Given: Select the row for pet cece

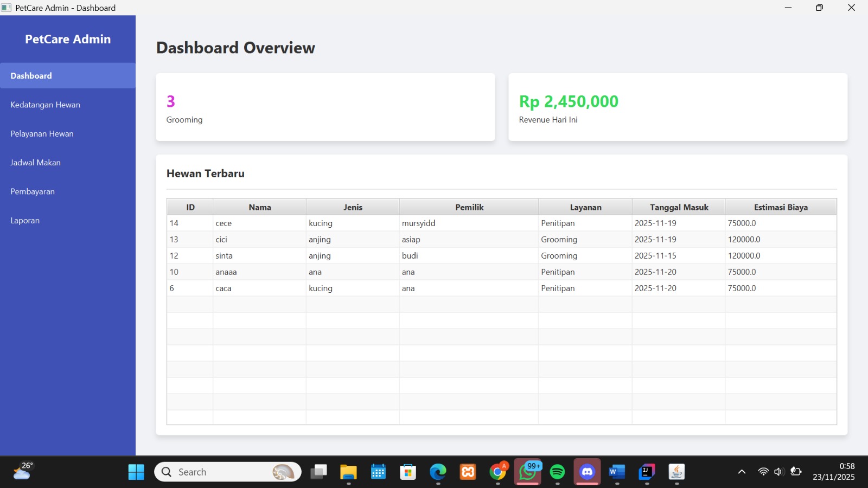Looking at the screenshot, I should point(502,223).
